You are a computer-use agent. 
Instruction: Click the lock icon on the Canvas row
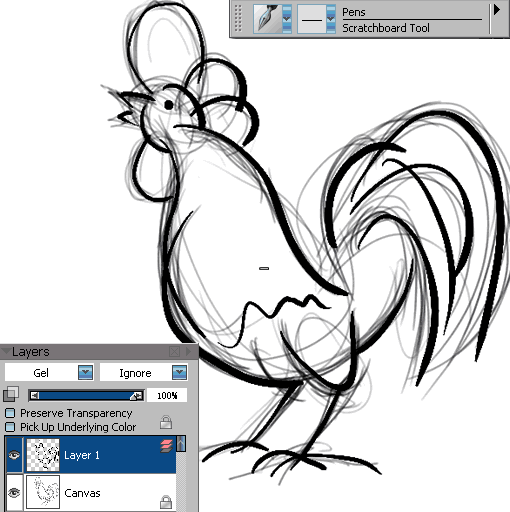pyautogui.click(x=166, y=502)
